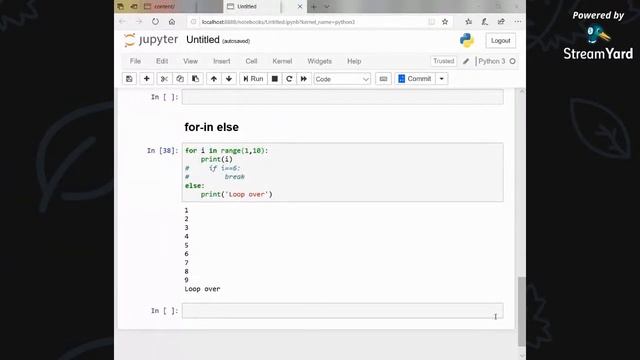Screen dimensions: 640x360
Task: Open the Help menu
Action: (354, 61)
